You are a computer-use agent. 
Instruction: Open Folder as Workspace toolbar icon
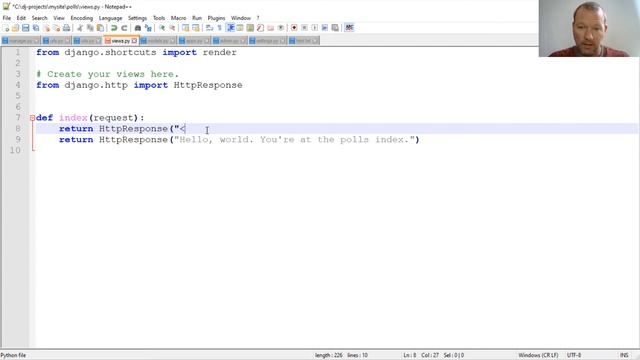[271, 28]
